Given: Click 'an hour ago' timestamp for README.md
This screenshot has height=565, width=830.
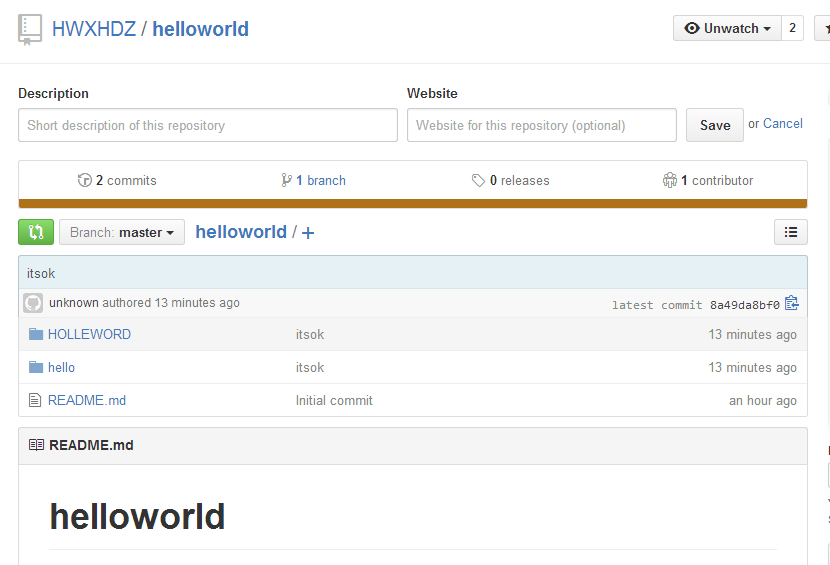Looking at the screenshot, I should point(762,401).
